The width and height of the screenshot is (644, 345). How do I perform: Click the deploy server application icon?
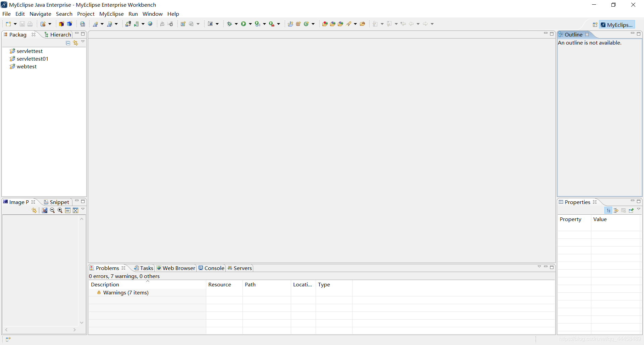click(x=128, y=24)
